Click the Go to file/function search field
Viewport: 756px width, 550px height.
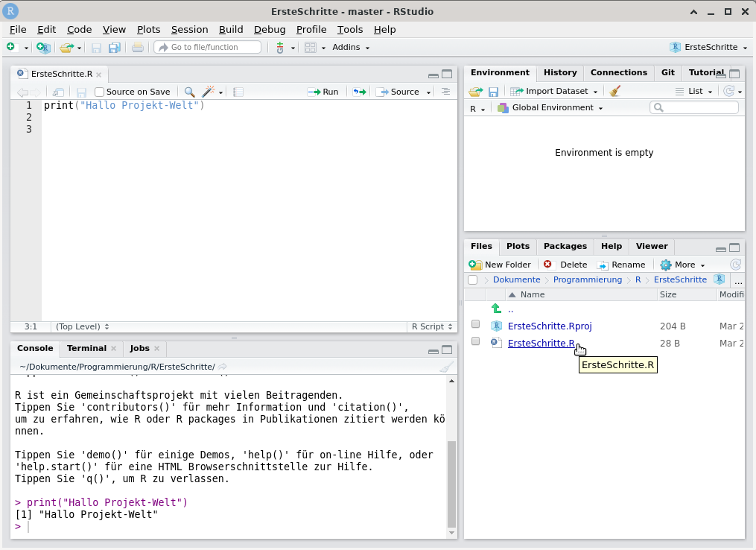coord(208,47)
